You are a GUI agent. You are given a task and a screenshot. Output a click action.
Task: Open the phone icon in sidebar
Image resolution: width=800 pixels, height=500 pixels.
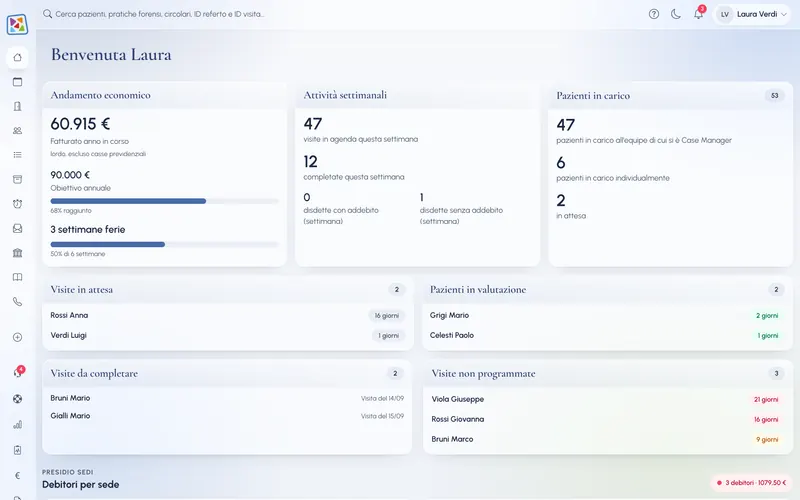(x=17, y=302)
